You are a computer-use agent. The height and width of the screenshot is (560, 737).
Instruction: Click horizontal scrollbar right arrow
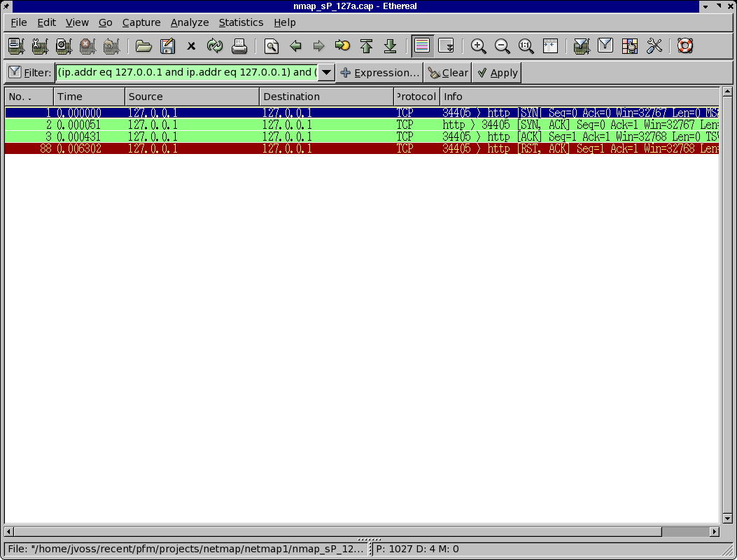pyautogui.click(x=715, y=532)
